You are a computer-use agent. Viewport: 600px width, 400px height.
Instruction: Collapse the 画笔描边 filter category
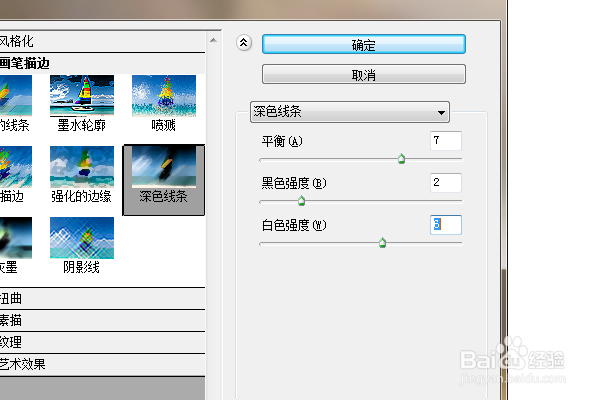103,63
